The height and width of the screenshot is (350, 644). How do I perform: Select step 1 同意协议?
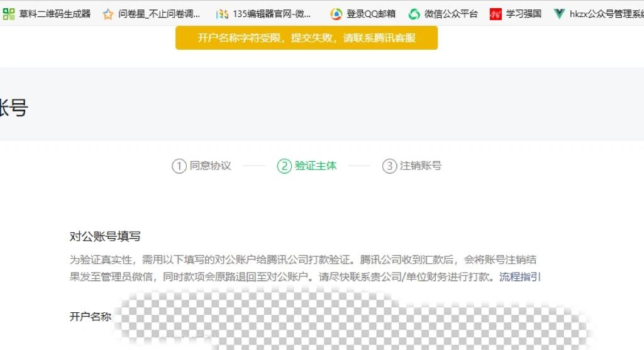click(202, 166)
